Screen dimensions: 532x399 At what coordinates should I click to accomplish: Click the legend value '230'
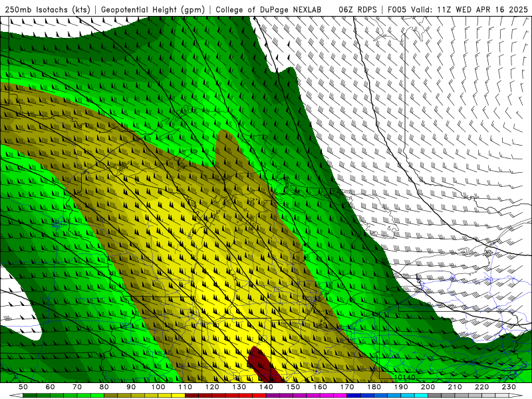509,387
